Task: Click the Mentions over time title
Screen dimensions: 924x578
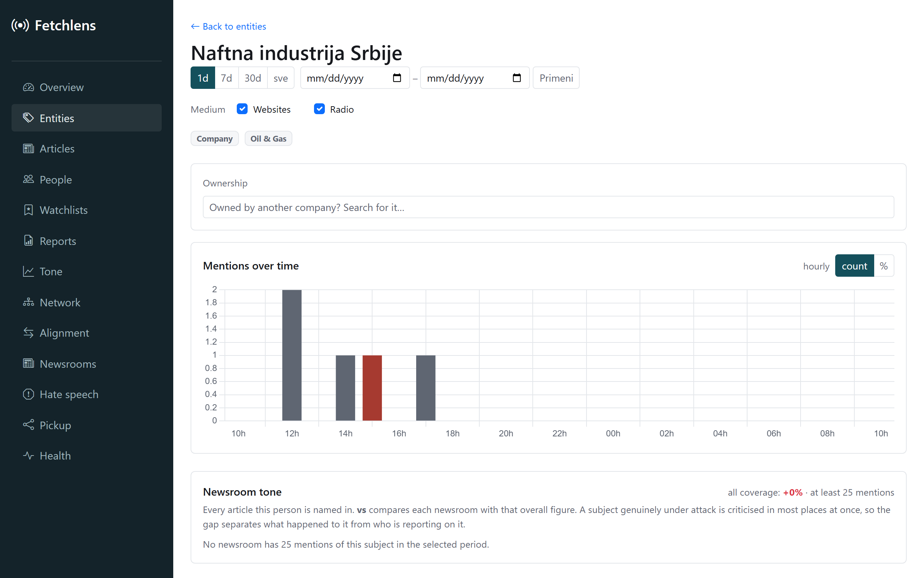Action: (x=251, y=266)
